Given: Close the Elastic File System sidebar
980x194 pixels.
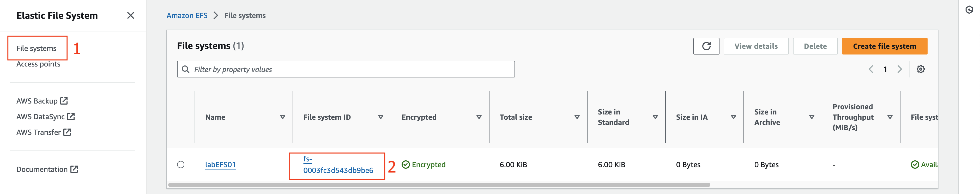Looking at the screenshot, I should click(x=130, y=16).
